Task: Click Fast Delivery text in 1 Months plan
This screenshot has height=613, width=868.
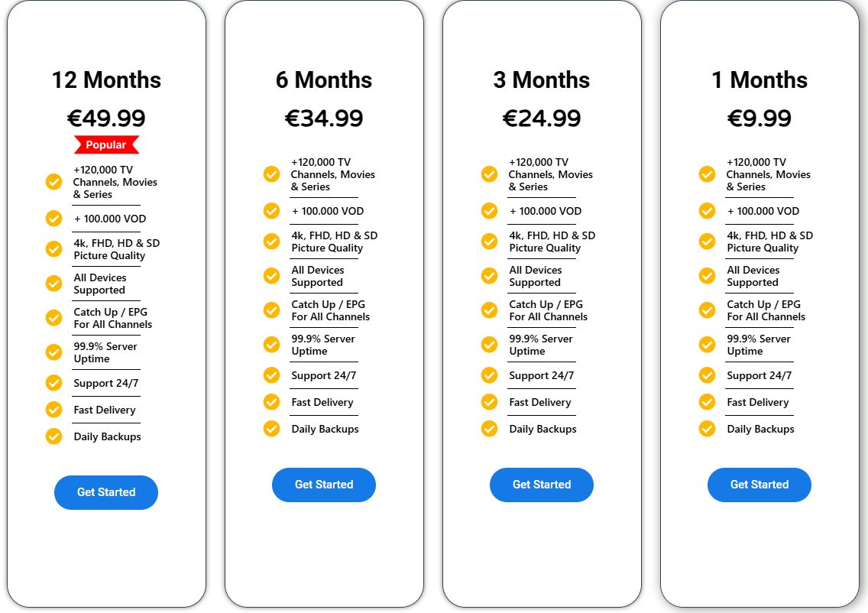Action: coord(758,402)
